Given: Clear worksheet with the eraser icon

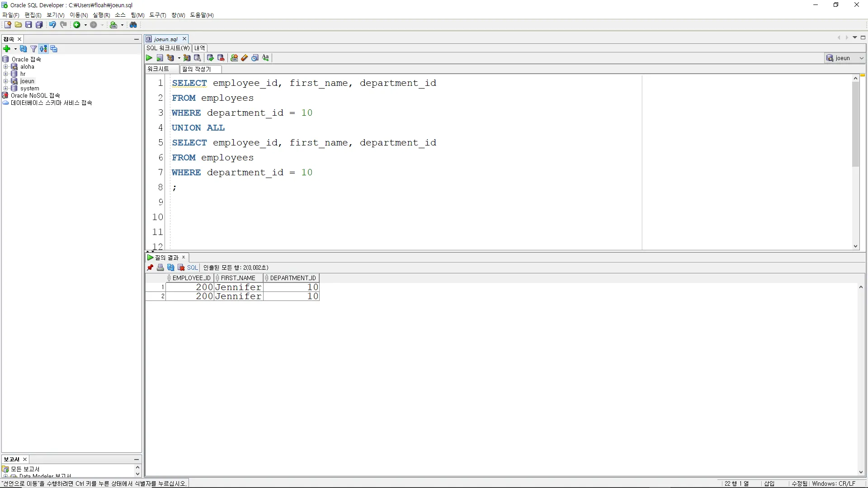Looking at the screenshot, I should (245, 58).
